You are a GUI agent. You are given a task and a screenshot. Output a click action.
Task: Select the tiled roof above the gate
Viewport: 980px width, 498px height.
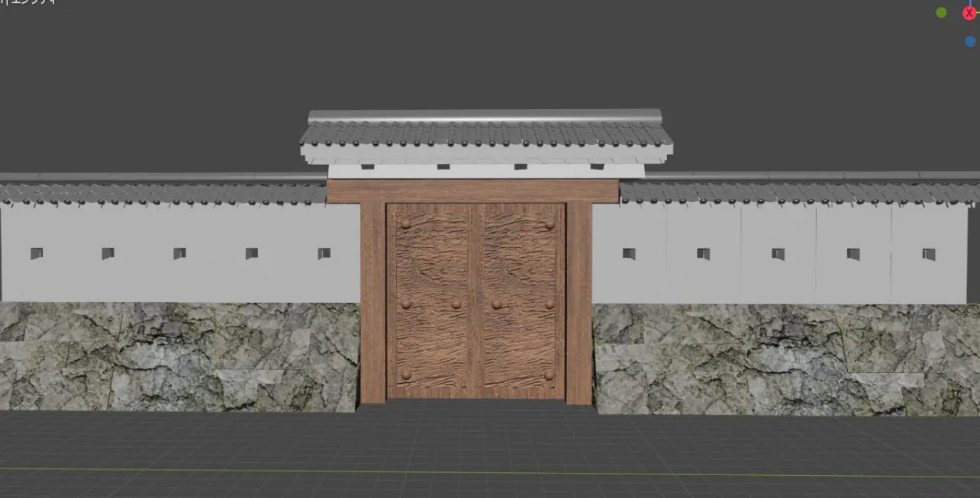(x=485, y=135)
